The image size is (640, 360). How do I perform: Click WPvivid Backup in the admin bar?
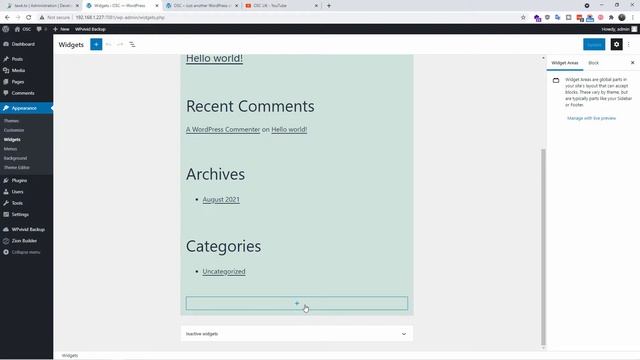90,29
